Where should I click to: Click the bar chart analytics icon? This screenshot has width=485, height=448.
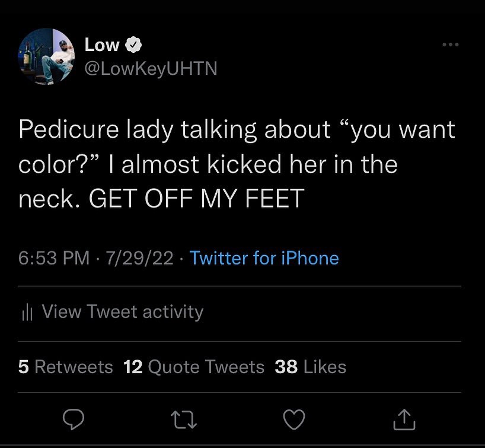tap(26, 313)
